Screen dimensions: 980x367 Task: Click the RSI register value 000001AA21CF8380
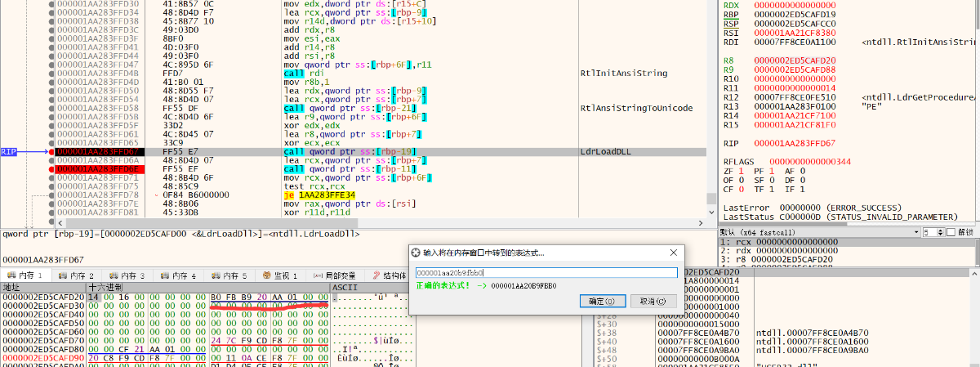coord(796,33)
